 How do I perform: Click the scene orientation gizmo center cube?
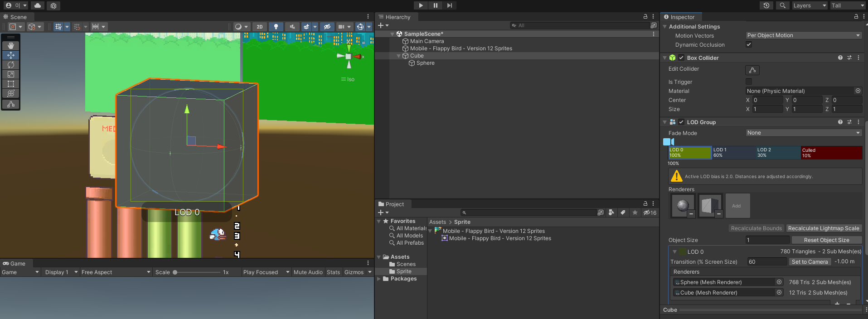click(348, 56)
